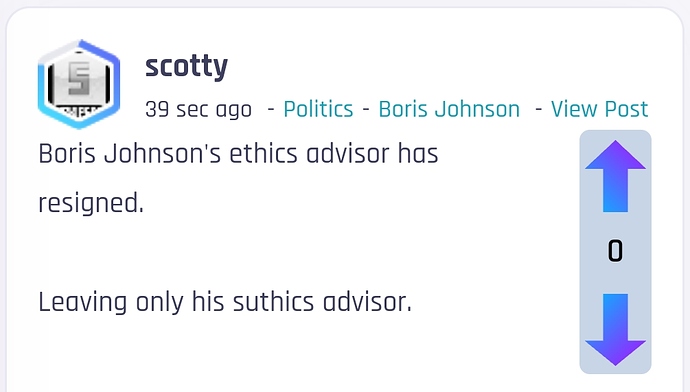Click the vote count showing 0
The width and height of the screenshot is (690, 392).
[615, 251]
